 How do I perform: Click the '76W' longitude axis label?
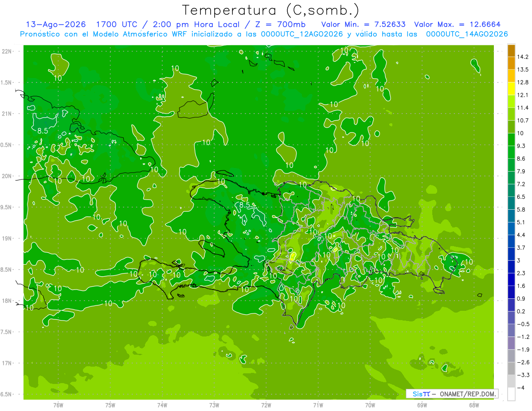coord(58,405)
